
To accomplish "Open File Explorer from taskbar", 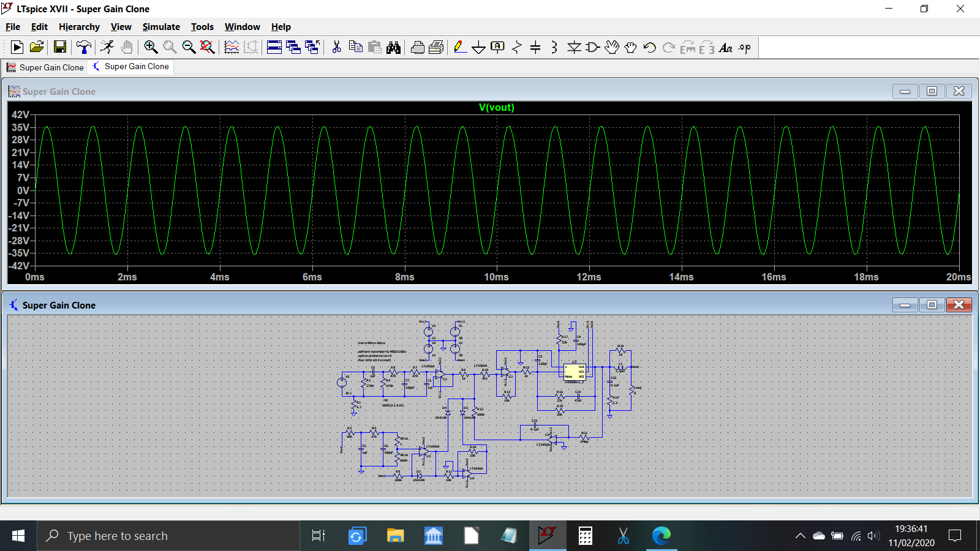I will (395, 536).
